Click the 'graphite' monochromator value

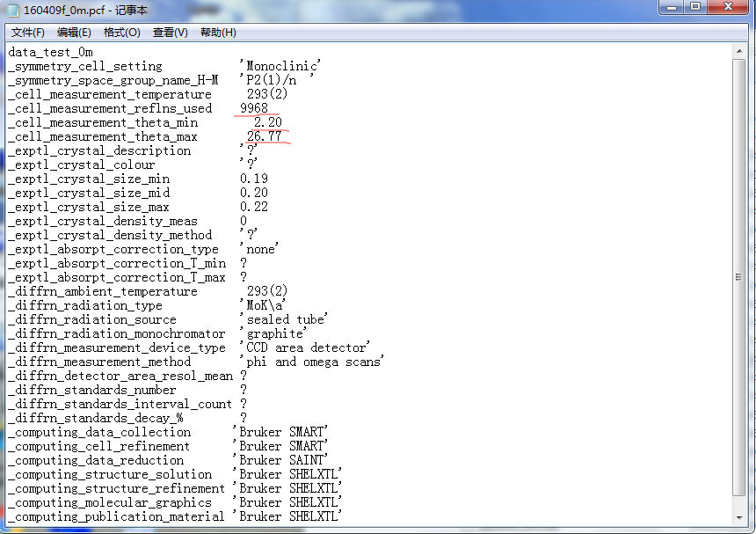pos(273,333)
